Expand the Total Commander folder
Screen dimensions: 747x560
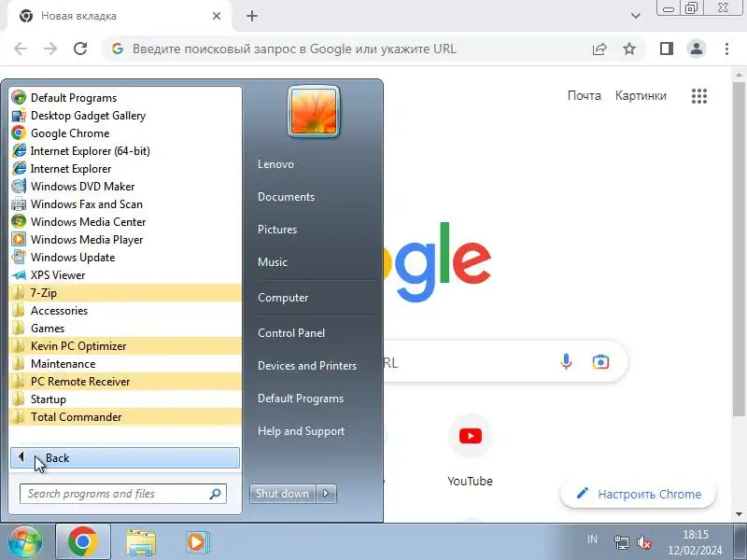(x=125, y=416)
